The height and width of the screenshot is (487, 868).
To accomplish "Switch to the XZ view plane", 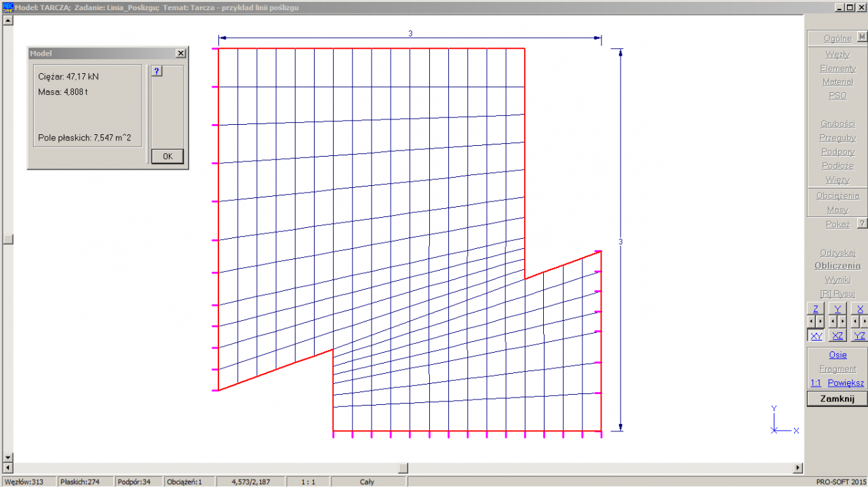I will pos(838,336).
